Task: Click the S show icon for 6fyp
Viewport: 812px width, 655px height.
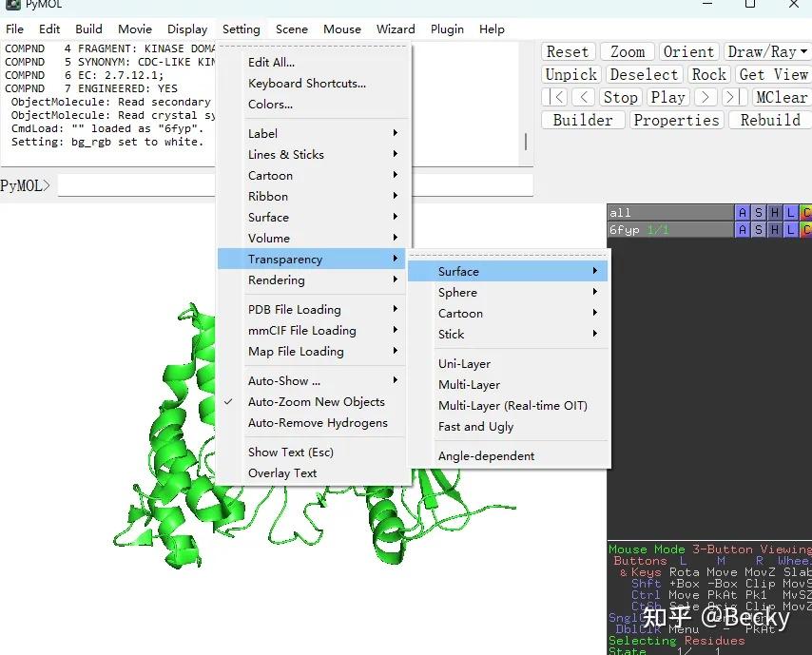Action: 758,229
